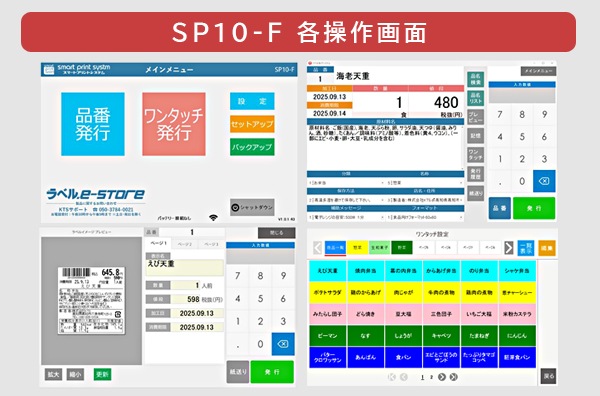Tap keypad digit 0 on item screen

tap(522, 181)
